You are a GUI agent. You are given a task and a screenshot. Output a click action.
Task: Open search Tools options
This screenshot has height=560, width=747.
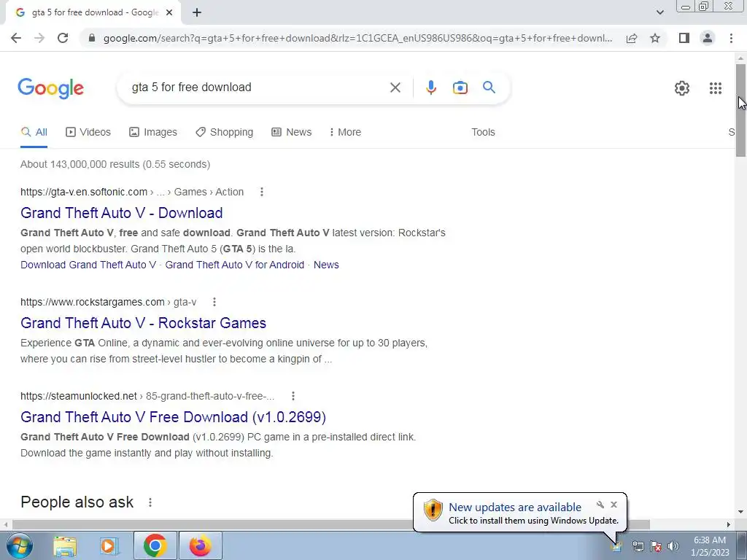[483, 132]
